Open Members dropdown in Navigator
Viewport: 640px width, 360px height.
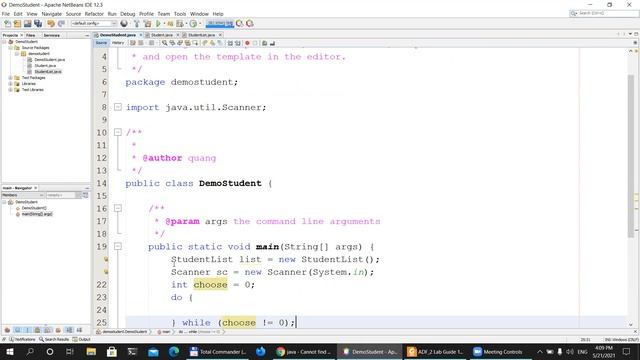(x=23, y=195)
